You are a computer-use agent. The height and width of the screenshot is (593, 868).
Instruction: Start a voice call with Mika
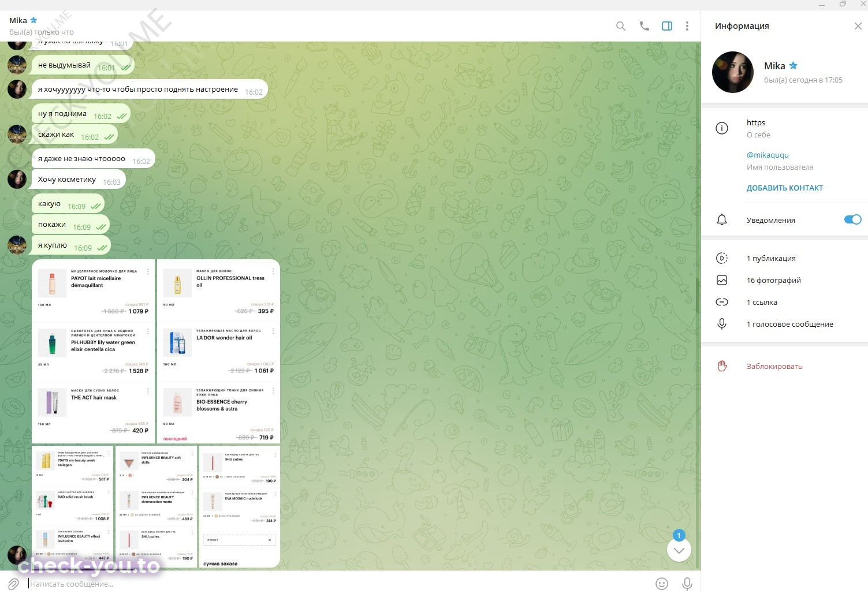[645, 26]
